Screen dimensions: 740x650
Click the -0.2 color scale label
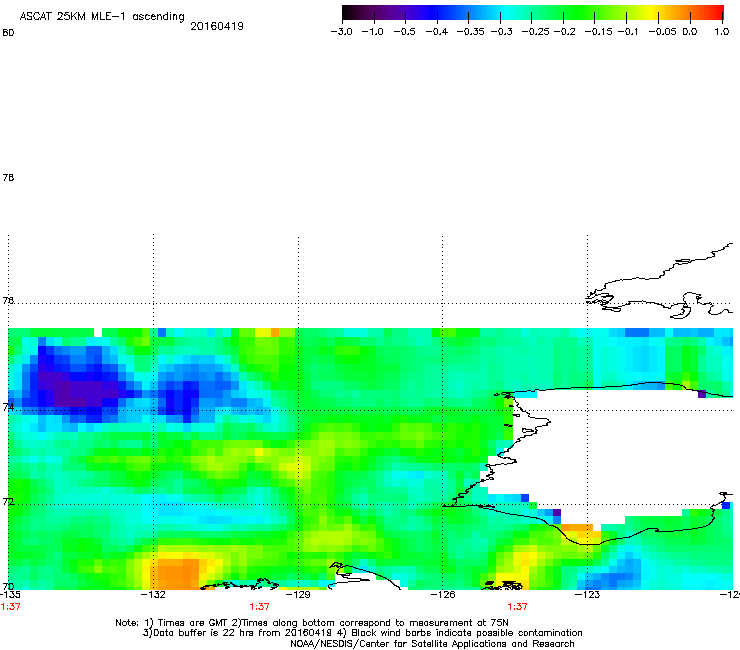564,32
